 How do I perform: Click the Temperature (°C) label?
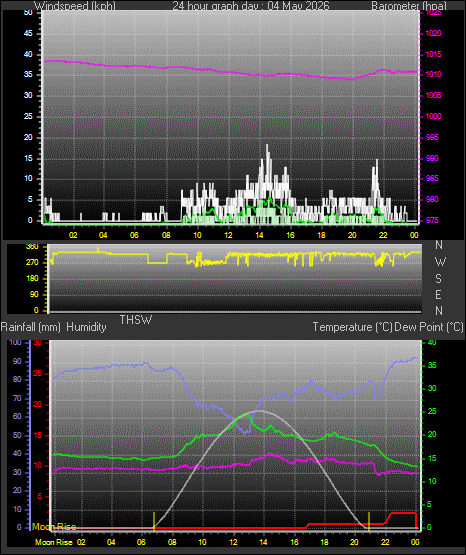pos(352,327)
